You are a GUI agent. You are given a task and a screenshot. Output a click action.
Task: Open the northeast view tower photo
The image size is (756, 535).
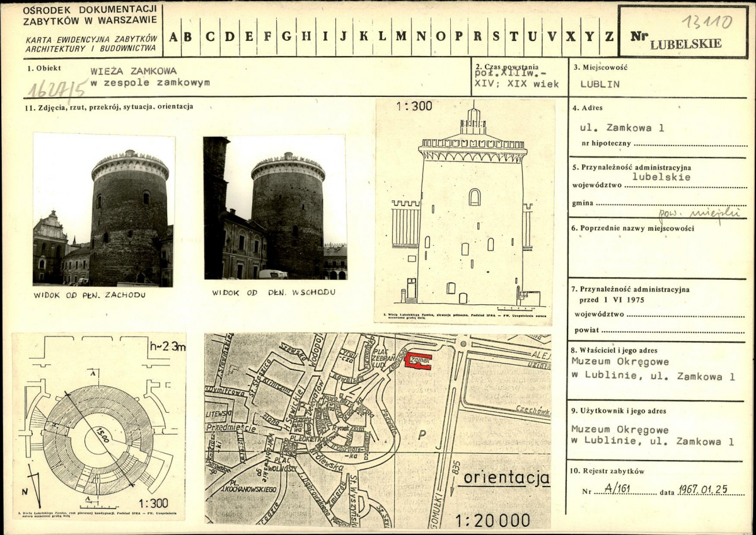tap(275, 207)
